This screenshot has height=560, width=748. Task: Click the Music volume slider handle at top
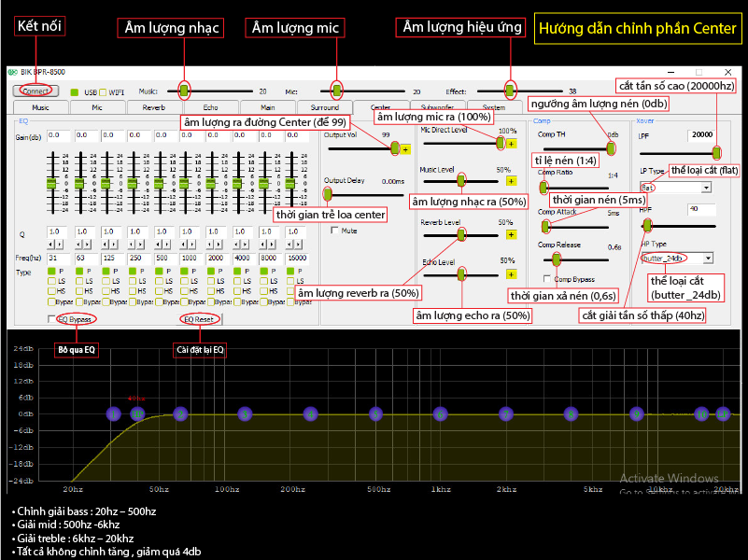[184, 91]
